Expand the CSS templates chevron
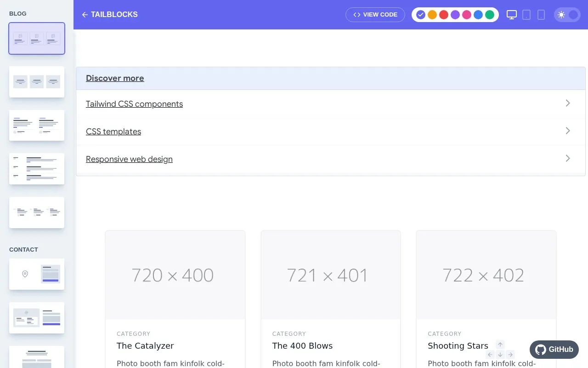The image size is (588, 368). pos(568,131)
